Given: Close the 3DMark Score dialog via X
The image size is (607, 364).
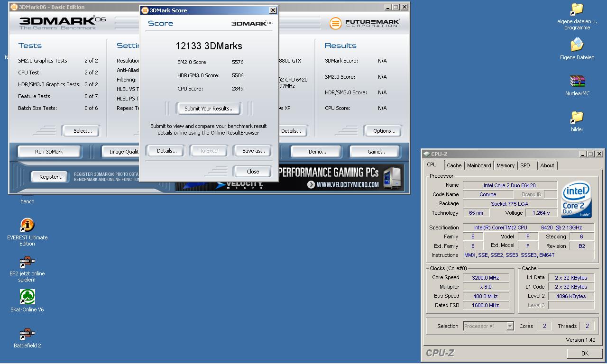Looking at the screenshot, I should click(273, 10).
